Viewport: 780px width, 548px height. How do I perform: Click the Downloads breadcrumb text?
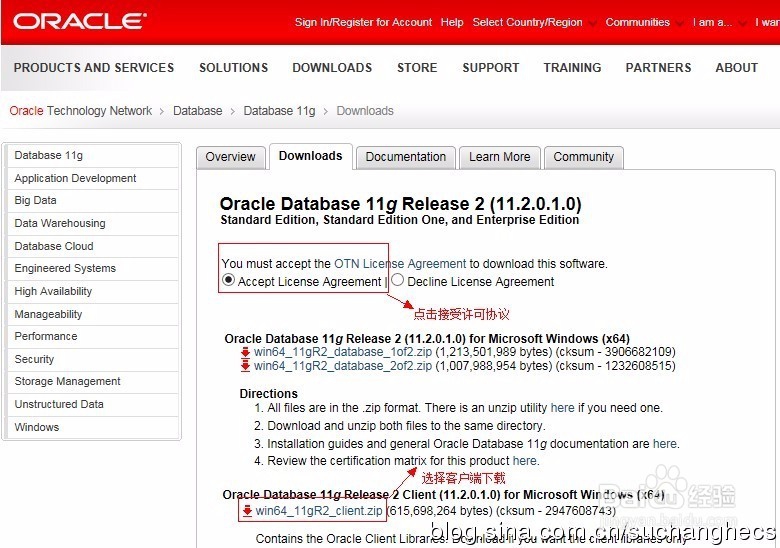coord(365,111)
